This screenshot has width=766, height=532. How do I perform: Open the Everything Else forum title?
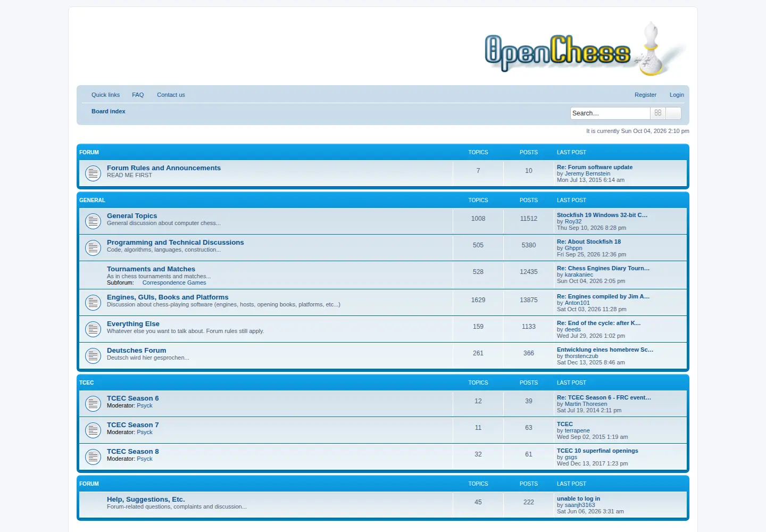click(x=133, y=324)
